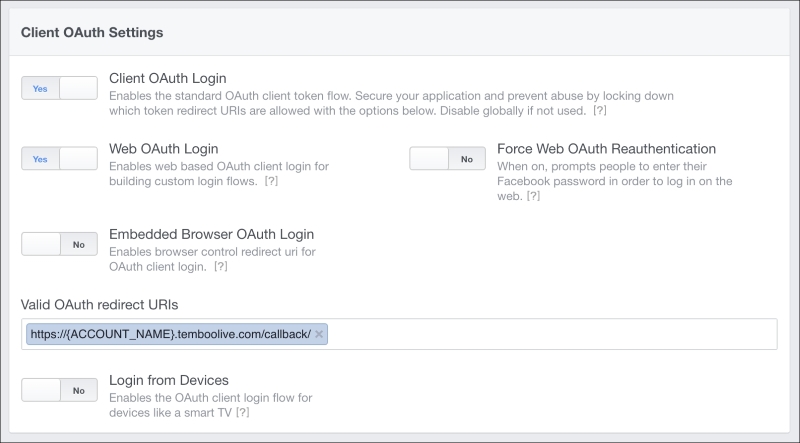Open help [?] for Web OAuth Login
800x443 pixels.
[x=271, y=181]
